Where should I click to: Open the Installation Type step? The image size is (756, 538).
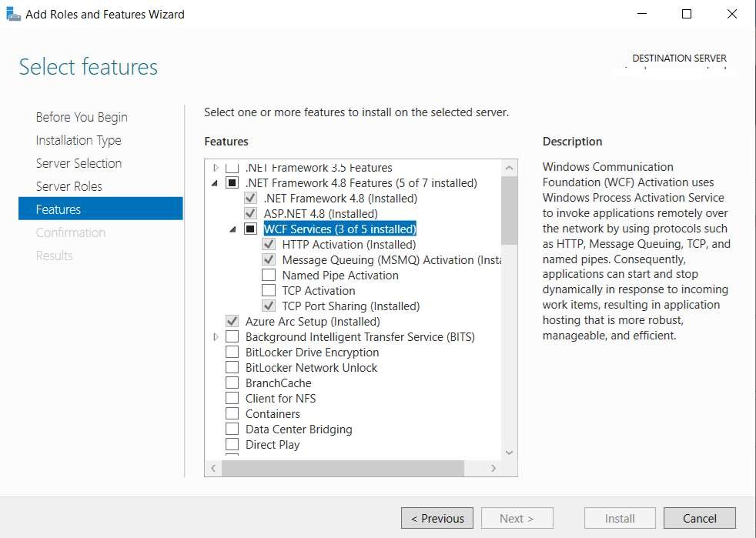(x=78, y=140)
